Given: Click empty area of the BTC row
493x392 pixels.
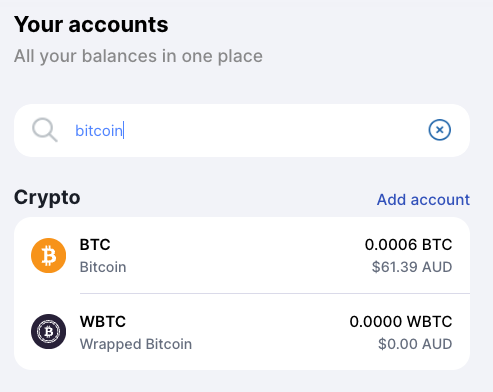Looking at the screenshot, I should point(242,256).
